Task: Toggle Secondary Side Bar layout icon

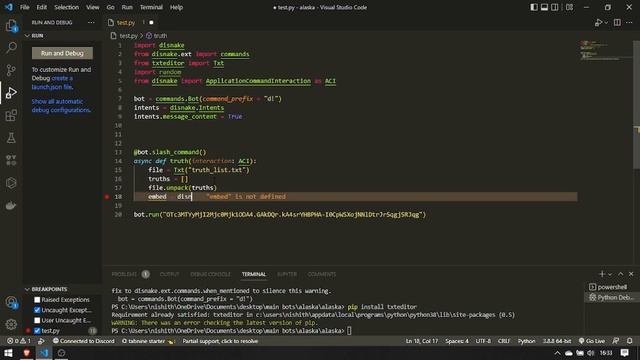Action: click(x=555, y=7)
